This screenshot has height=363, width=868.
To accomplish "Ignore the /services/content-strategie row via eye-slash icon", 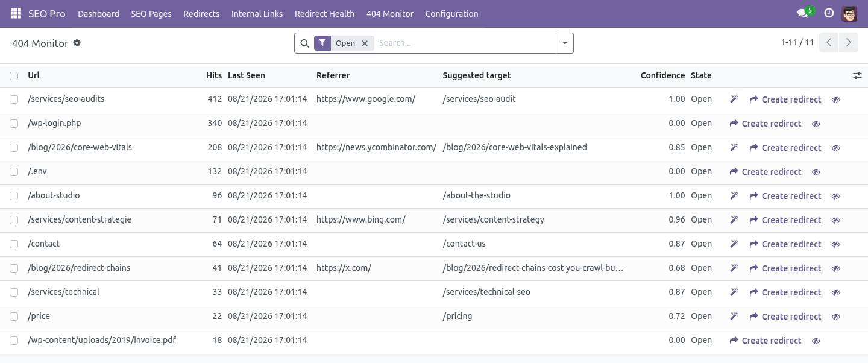I will pyautogui.click(x=836, y=220).
